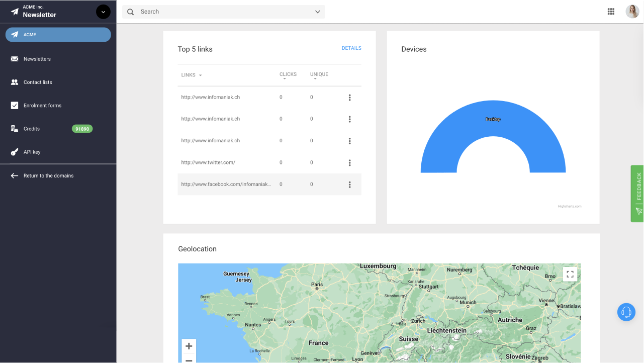Expand the Geolocation map to fullscreen
This screenshot has width=644, height=363.
pyautogui.click(x=570, y=274)
